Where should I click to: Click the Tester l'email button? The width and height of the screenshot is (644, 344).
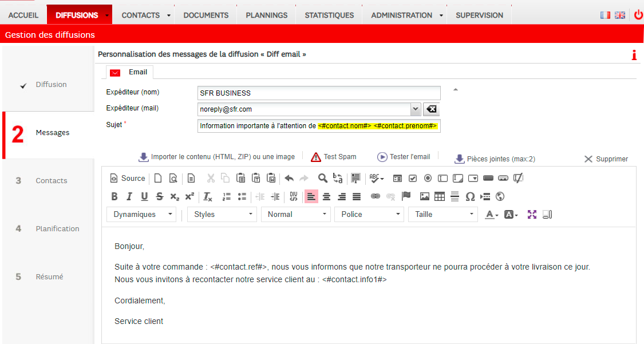(x=404, y=157)
